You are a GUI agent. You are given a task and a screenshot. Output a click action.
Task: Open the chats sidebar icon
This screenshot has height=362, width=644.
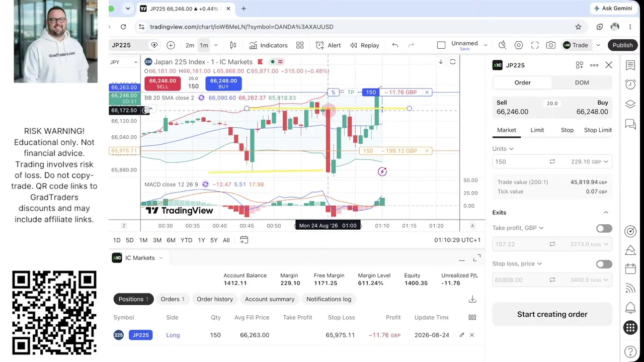point(630,124)
